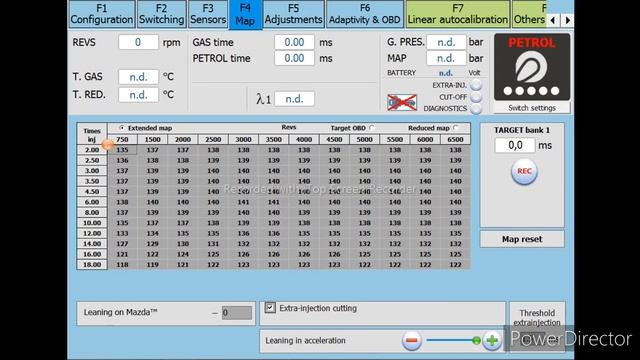Open Switch settings
This screenshot has height=360, width=640.
coord(532,108)
